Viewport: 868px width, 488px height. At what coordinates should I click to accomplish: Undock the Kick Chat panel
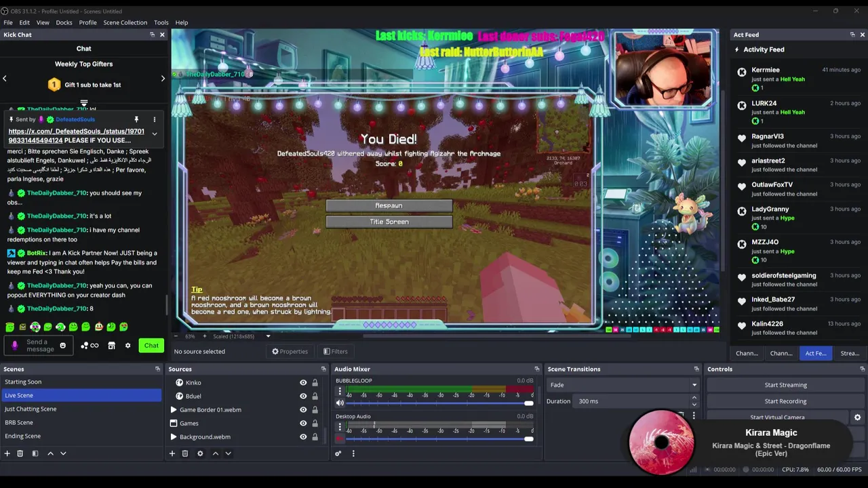pyautogui.click(x=152, y=35)
